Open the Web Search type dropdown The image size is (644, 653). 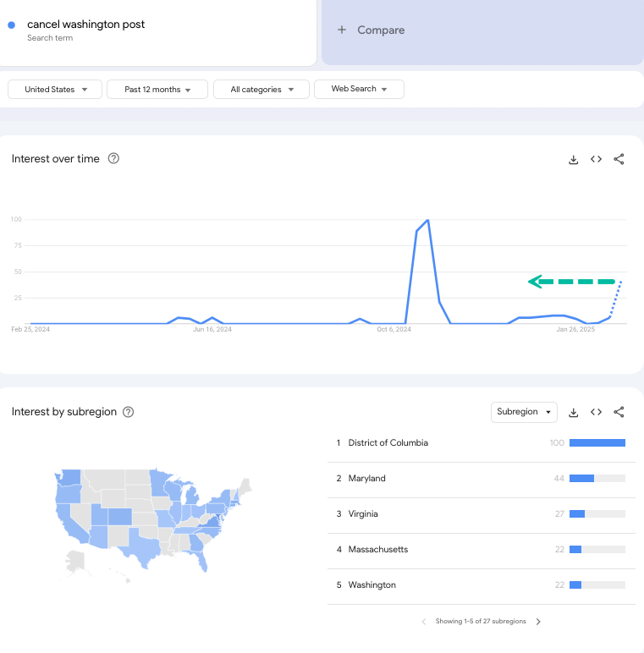(x=359, y=89)
